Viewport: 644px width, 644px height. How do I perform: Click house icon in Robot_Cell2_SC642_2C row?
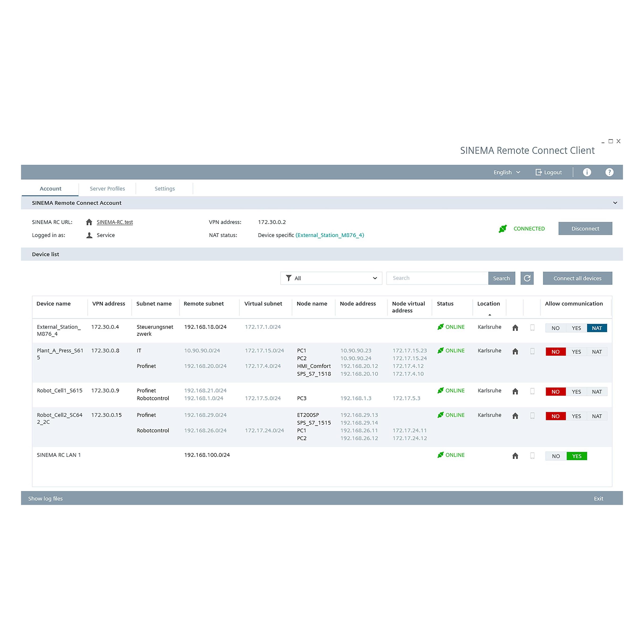(515, 416)
